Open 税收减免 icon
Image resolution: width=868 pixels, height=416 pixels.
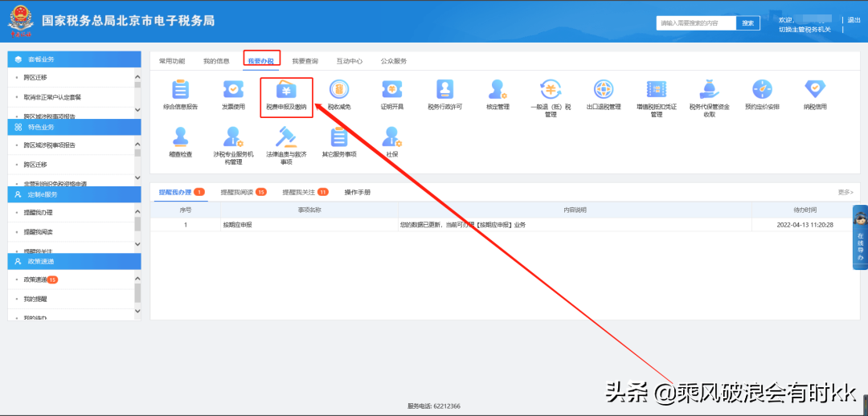coord(339,90)
